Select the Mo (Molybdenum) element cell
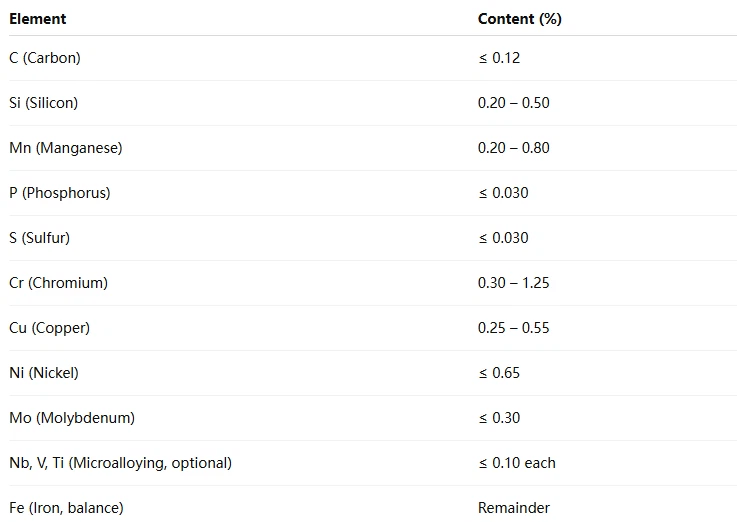Image resolution: width=737 pixels, height=522 pixels. tap(72, 418)
